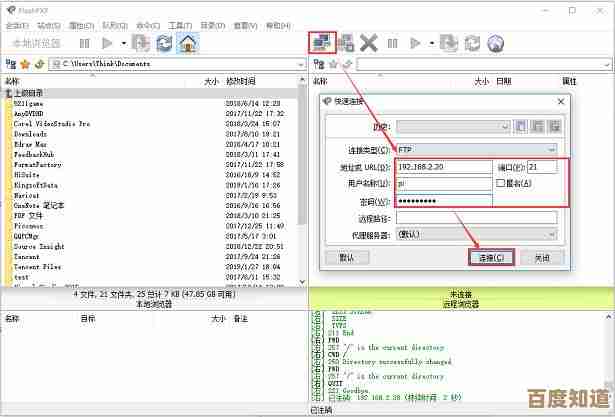The height and width of the screenshot is (417, 615).
Task: Click the refresh icon in the right toolbar
Action: tap(471, 43)
